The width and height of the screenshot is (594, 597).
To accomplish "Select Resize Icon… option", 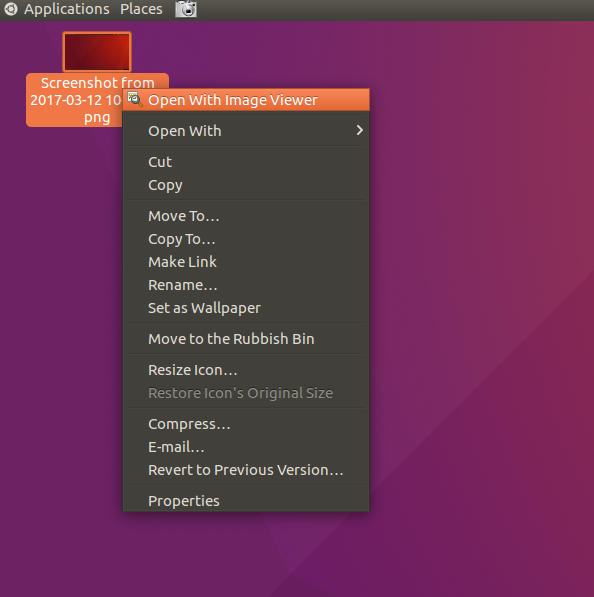I will point(246,370).
